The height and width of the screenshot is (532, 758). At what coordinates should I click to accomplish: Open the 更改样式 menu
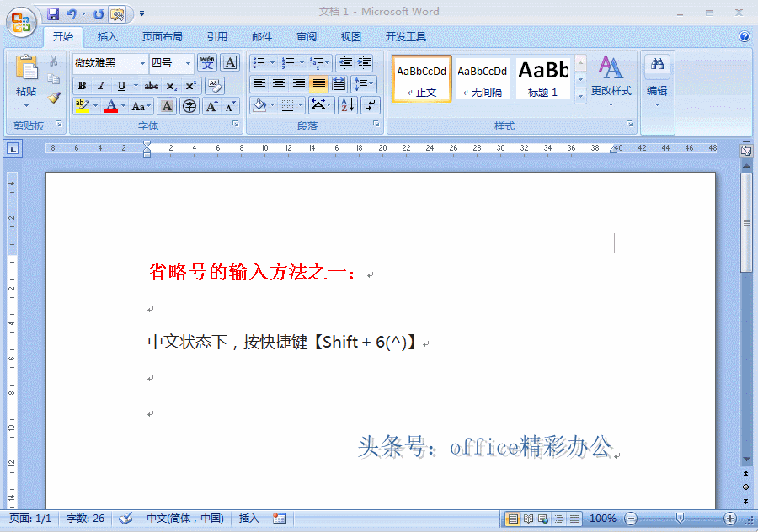(611, 81)
